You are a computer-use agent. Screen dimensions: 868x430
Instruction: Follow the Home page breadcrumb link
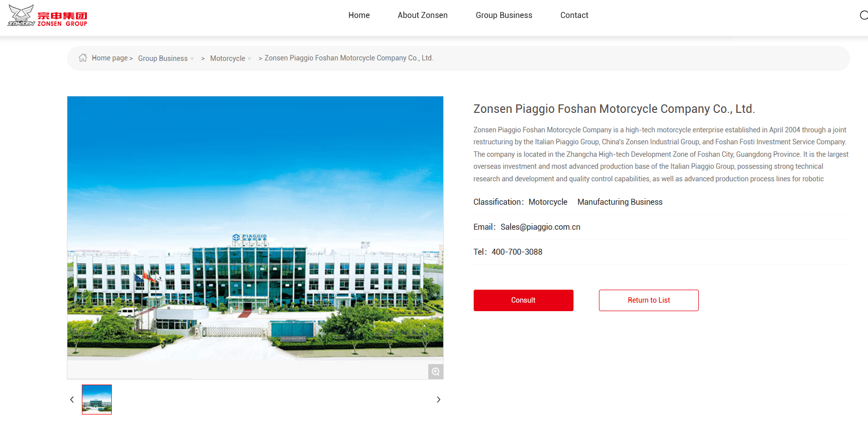pos(110,58)
